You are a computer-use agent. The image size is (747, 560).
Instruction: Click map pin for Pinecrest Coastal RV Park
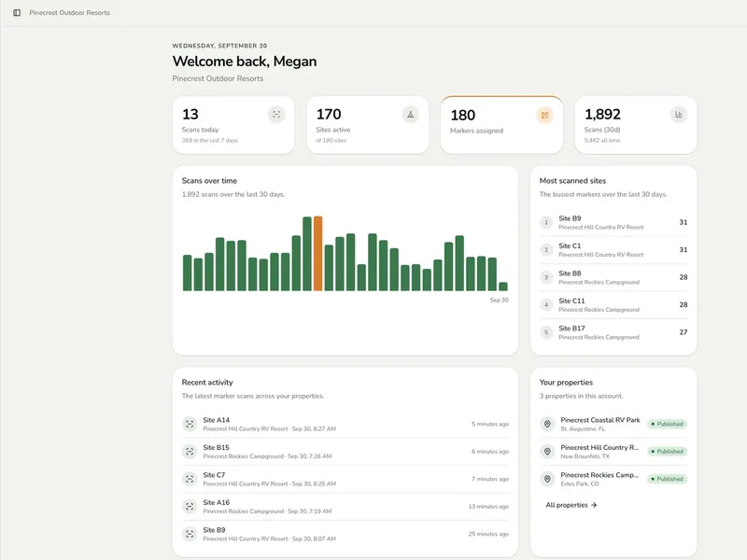coord(547,424)
